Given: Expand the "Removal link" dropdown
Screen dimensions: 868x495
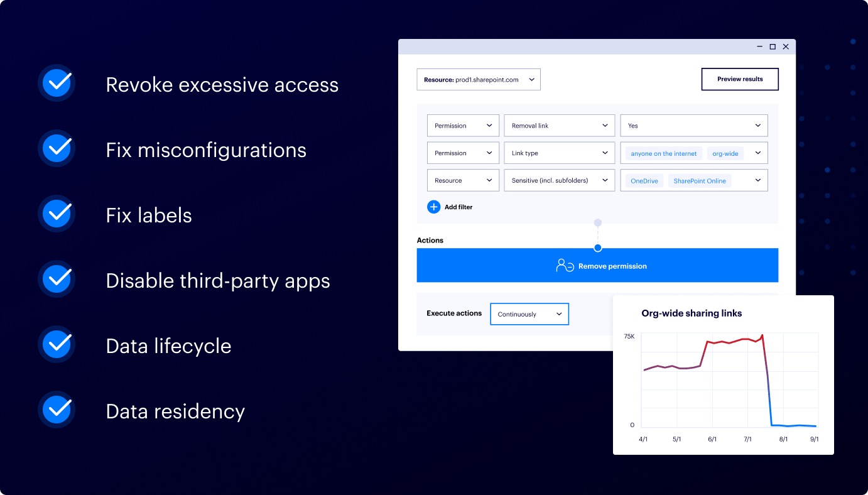Looking at the screenshot, I should 559,125.
